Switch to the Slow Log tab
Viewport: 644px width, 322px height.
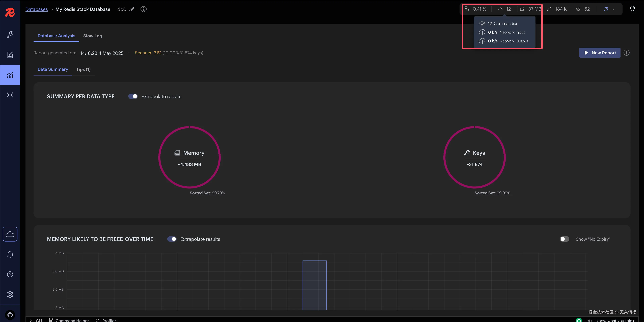[93, 36]
